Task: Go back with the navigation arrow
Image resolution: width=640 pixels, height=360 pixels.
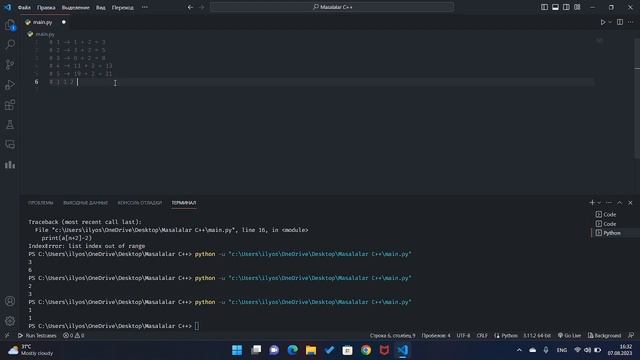Action: tap(190, 7)
